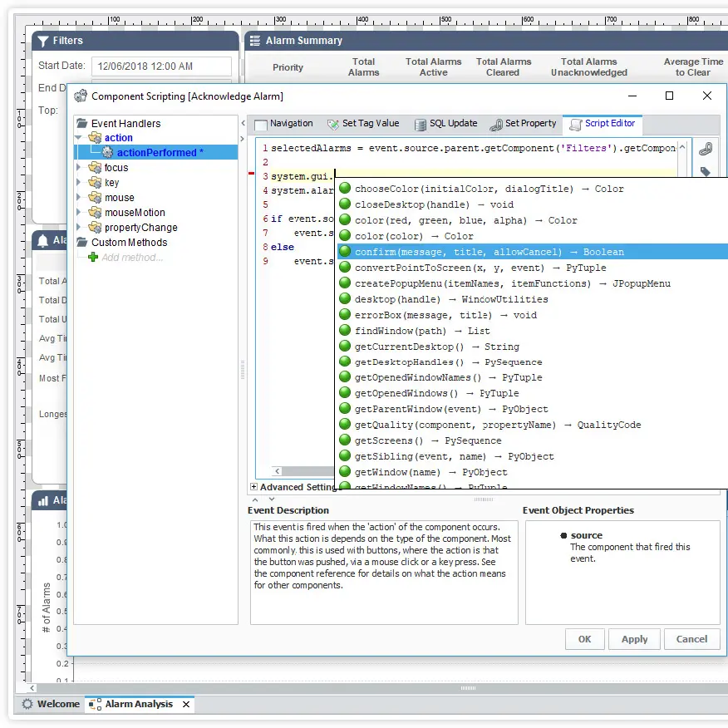Screen dimensions: 728x728
Task: Click the tag icon beside the script editor
Action: [705, 172]
